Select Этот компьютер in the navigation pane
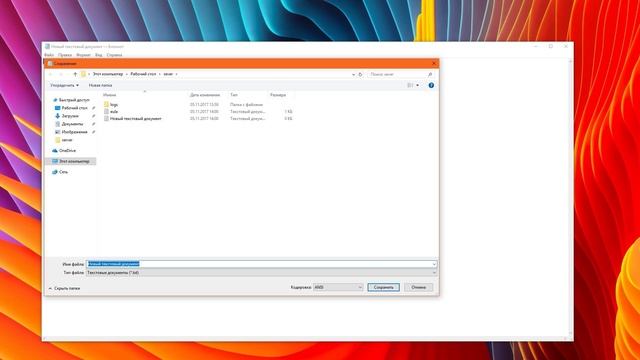 coord(74,161)
